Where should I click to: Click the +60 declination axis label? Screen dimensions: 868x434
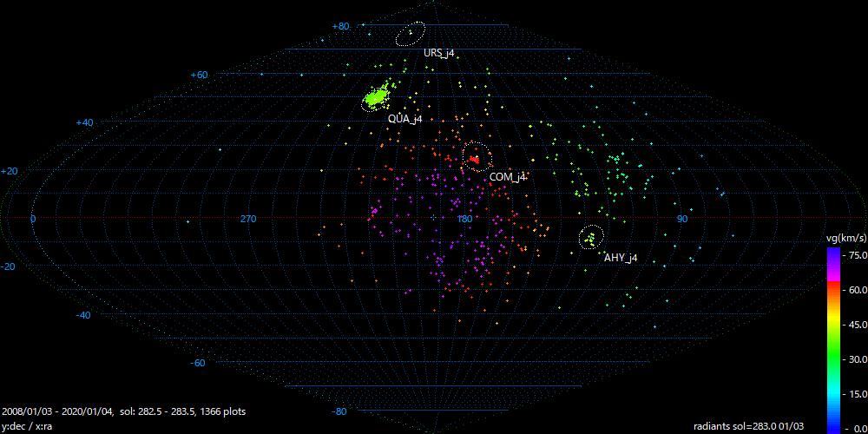[x=199, y=76]
